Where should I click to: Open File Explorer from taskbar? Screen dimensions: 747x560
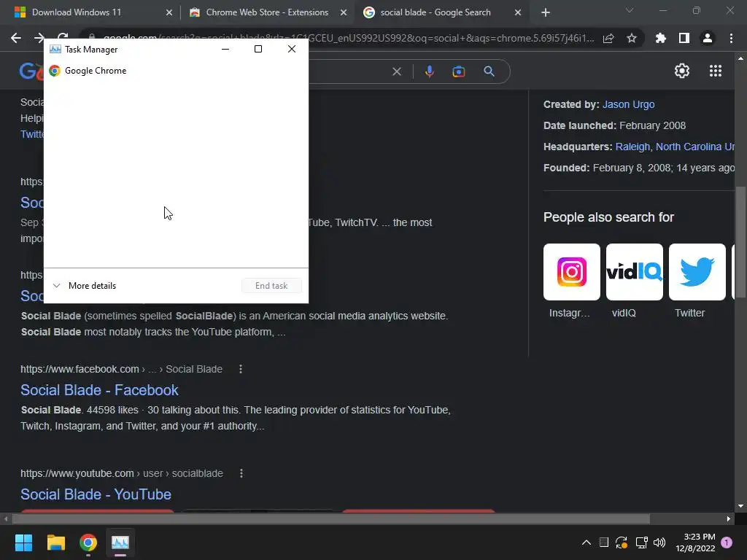click(55, 542)
